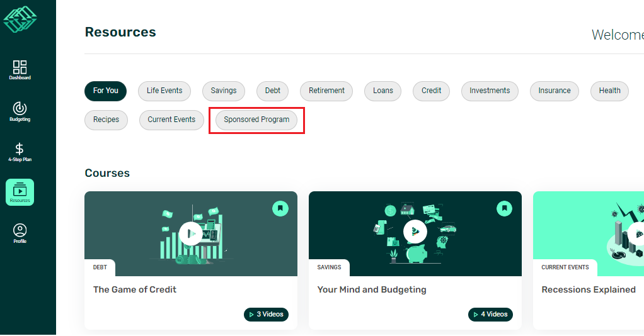This screenshot has height=336, width=644.
Task: Show Retirement resources
Action: pos(326,91)
